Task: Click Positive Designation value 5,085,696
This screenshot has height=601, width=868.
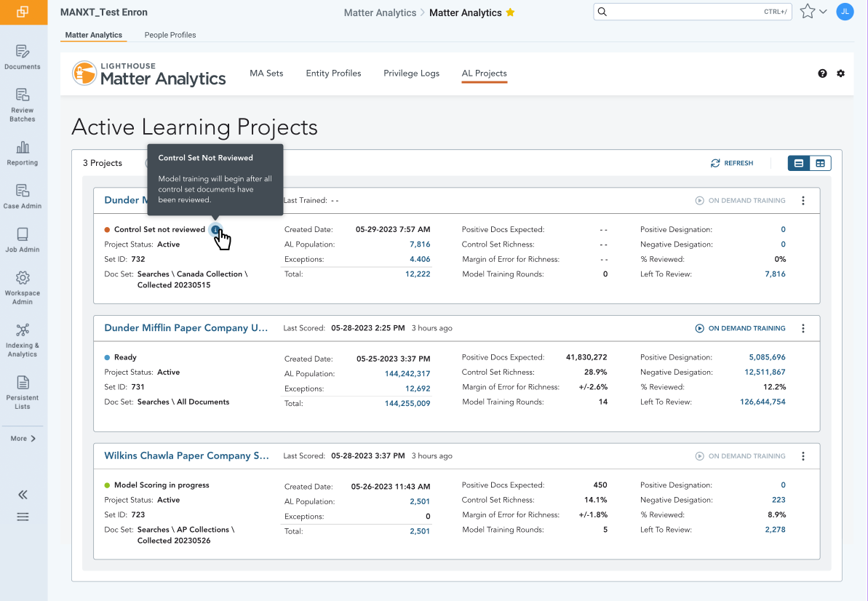Action: 768,357
